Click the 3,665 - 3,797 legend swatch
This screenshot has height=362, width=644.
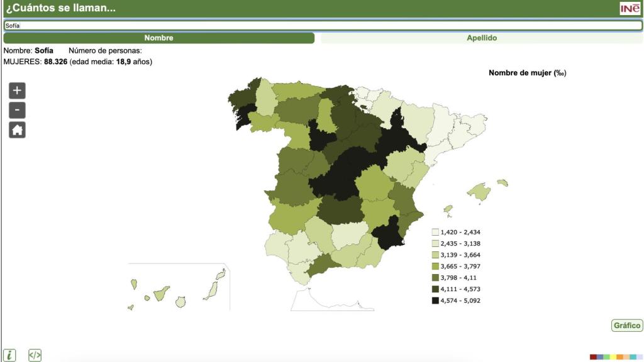[435, 266]
